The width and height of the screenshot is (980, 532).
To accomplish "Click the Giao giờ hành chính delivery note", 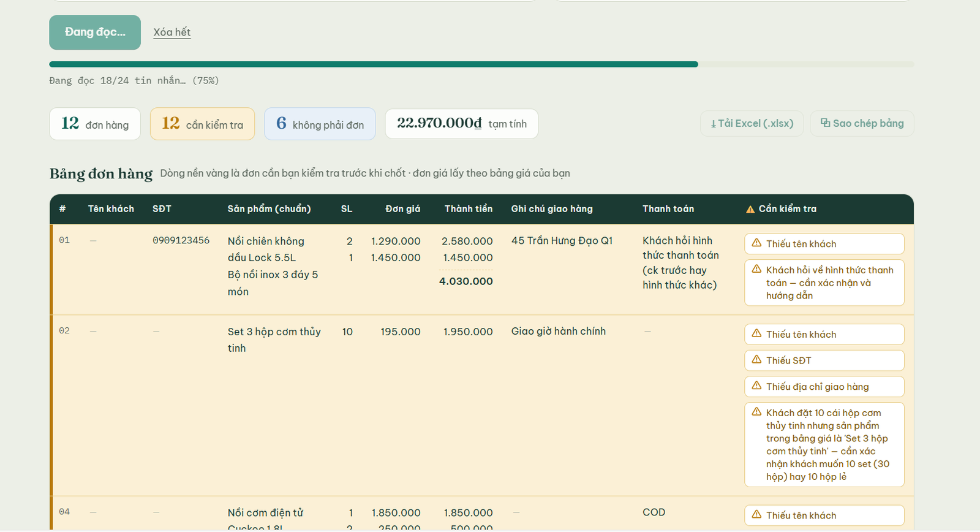I will pos(559,331).
